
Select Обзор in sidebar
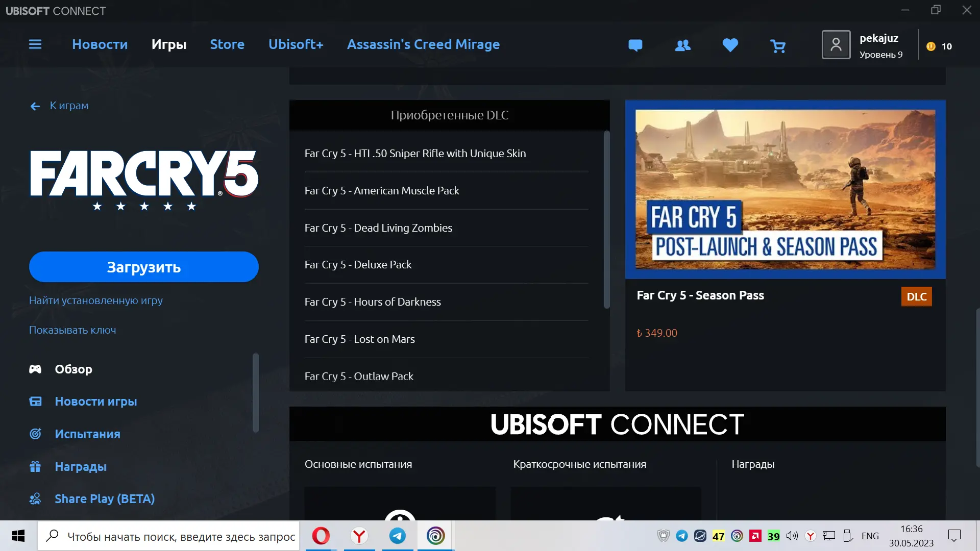click(x=73, y=369)
